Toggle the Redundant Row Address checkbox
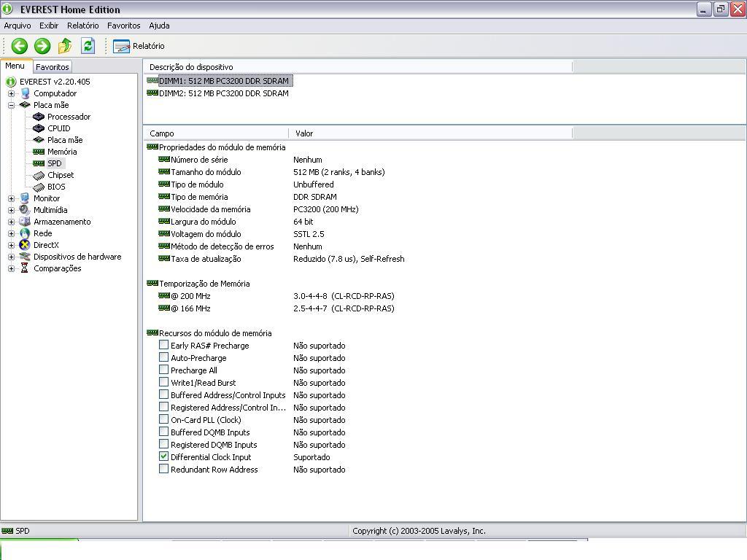 [163, 469]
